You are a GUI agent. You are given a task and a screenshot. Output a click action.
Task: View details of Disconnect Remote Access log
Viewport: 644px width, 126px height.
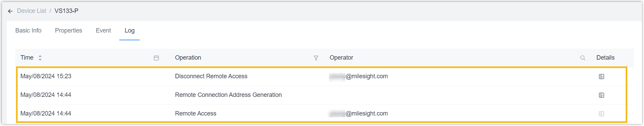click(x=602, y=77)
